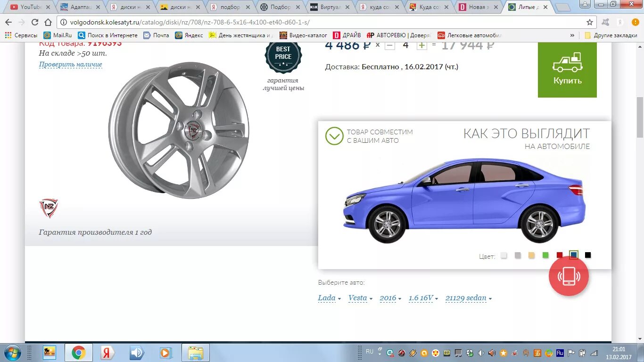Image resolution: width=644 pixels, height=362 pixels.
Task: Open Видео-каталог bookmark
Action: click(304, 35)
